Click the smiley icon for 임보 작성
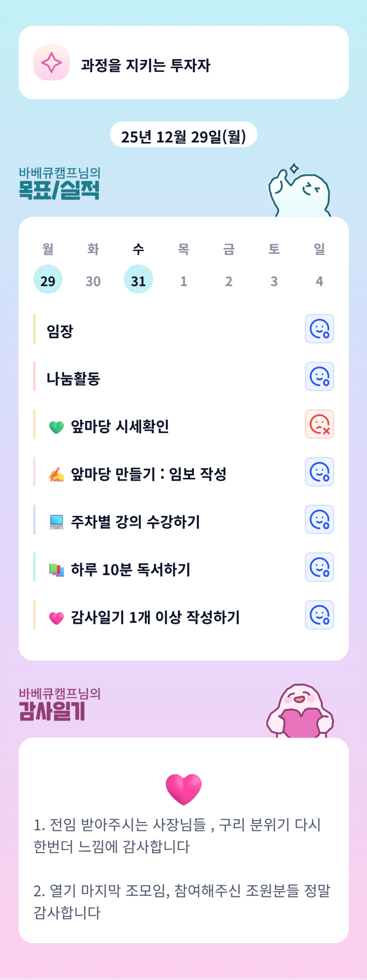This screenshot has height=980, width=367. point(319,472)
